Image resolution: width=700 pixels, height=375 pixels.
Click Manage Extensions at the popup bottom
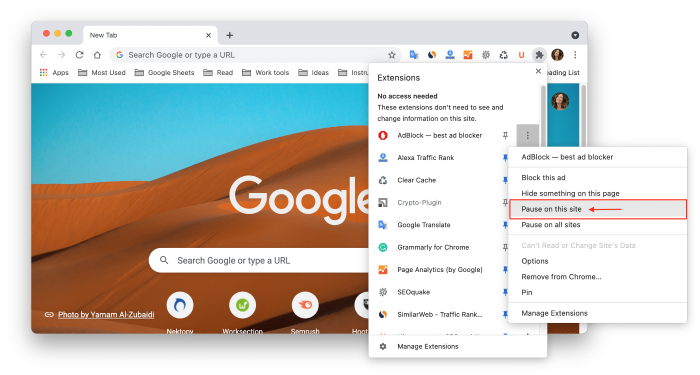pos(458,346)
